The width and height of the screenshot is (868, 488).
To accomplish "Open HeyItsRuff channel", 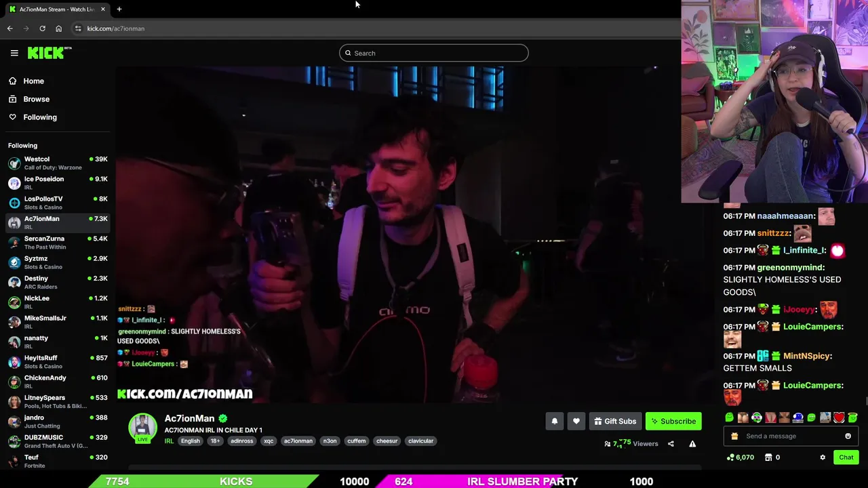I will [57, 361].
